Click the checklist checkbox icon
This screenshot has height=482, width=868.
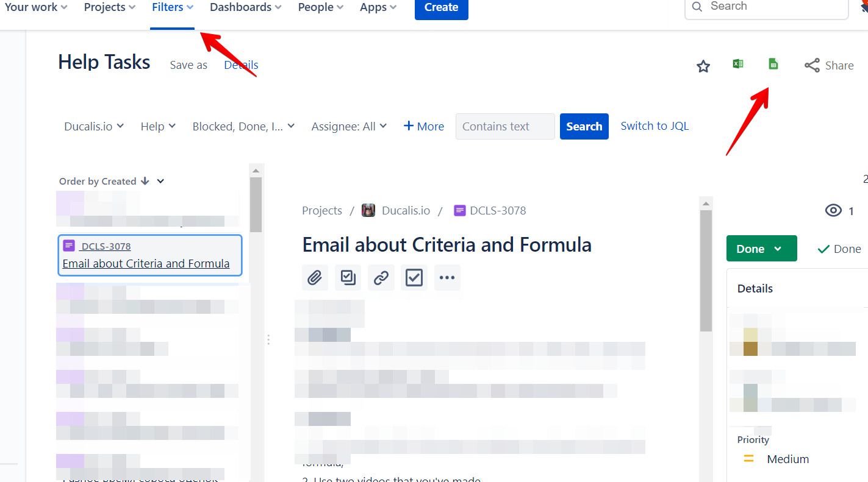tap(414, 278)
